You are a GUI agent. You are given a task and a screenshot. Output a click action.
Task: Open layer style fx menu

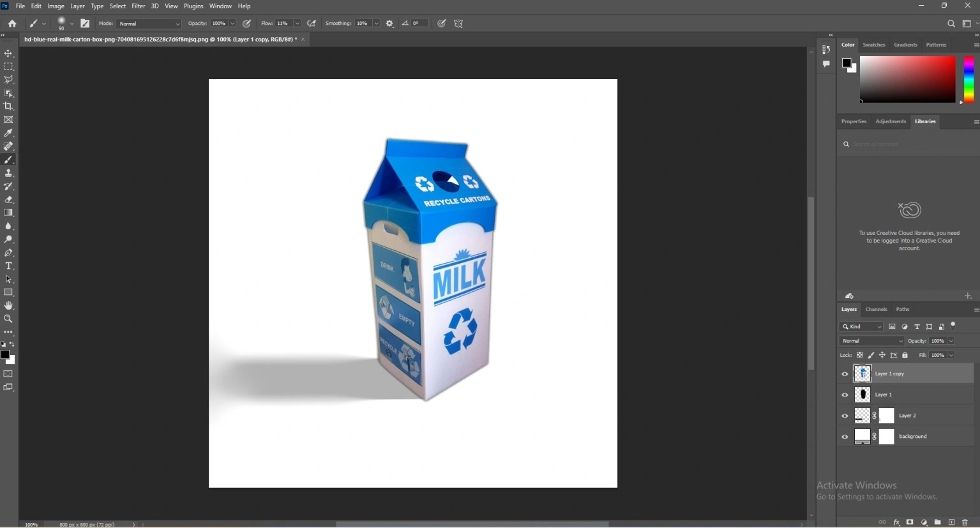pos(896,522)
